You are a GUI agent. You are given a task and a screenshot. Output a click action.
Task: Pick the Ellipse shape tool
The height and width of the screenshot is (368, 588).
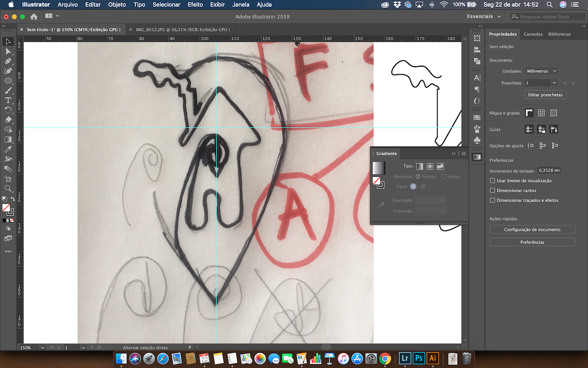(x=8, y=80)
